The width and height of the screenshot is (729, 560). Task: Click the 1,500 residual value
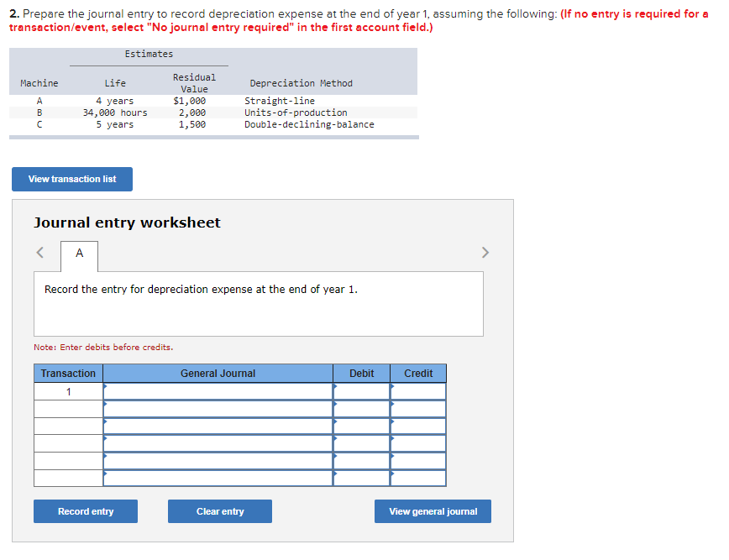pyautogui.click(x=192, y=124)
